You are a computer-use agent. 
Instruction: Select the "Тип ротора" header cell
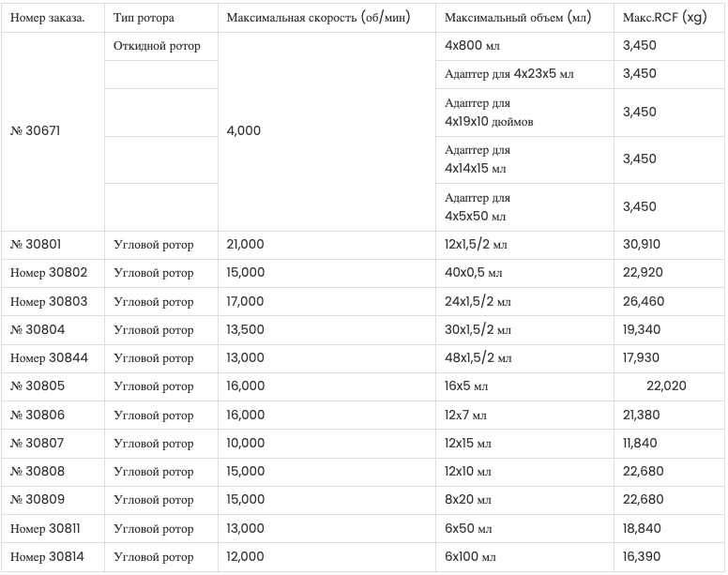(144, 19)
